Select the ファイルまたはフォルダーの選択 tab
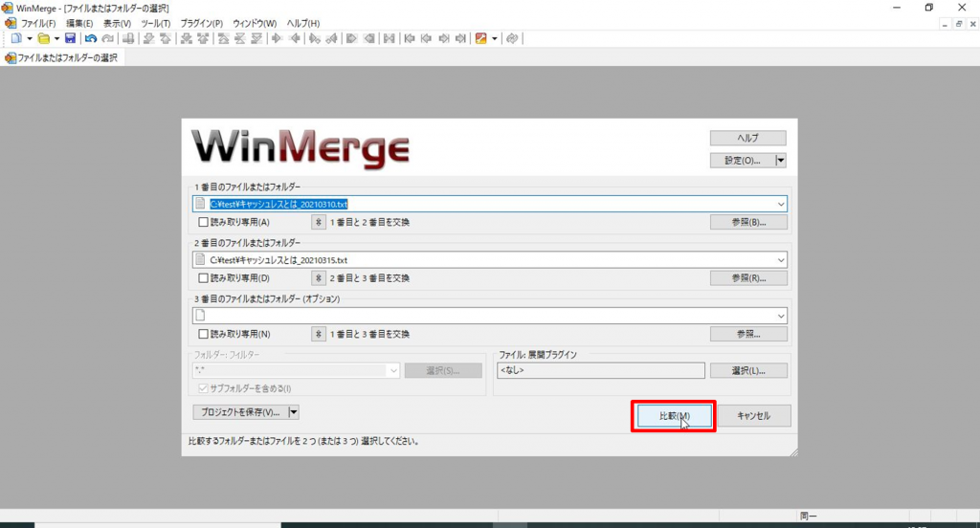This screenshot has height=528, width=980. 61,57
